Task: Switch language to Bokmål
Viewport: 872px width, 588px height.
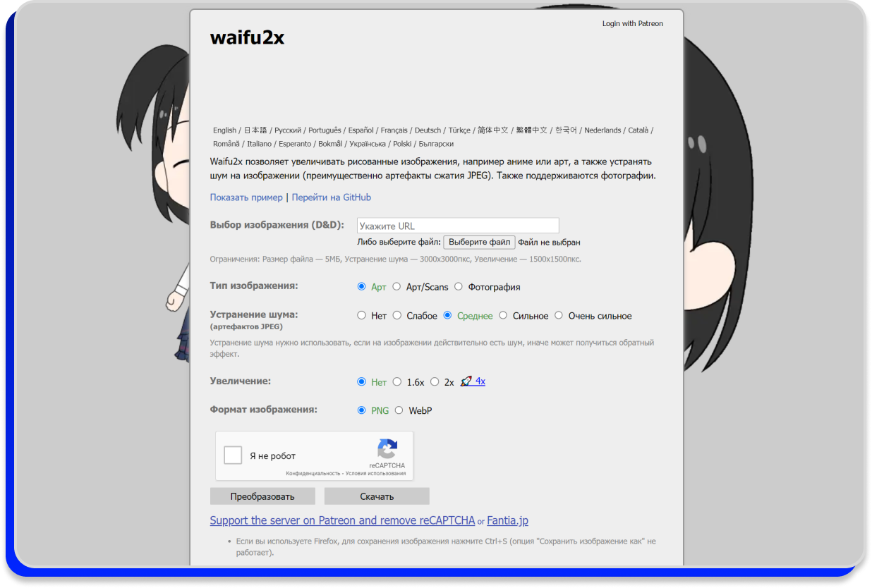Action: coord(330,144)
